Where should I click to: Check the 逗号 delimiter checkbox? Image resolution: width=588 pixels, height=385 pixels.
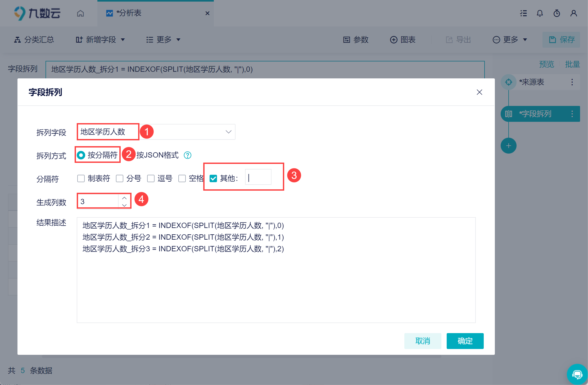[x=151, y=178]
